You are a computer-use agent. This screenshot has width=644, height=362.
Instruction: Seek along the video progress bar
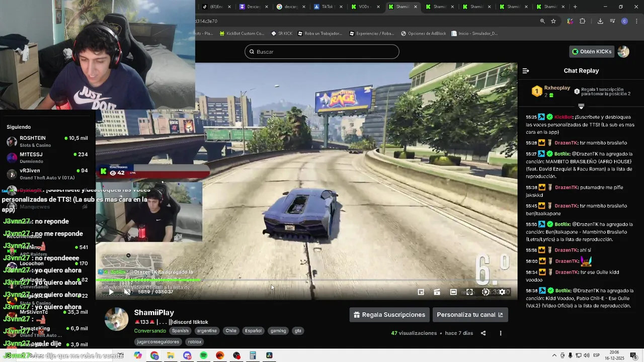(306, 280)
